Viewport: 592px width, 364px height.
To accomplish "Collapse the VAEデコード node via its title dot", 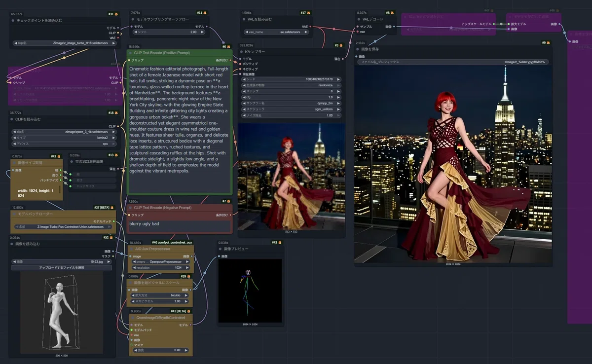I will click(358, 19).
